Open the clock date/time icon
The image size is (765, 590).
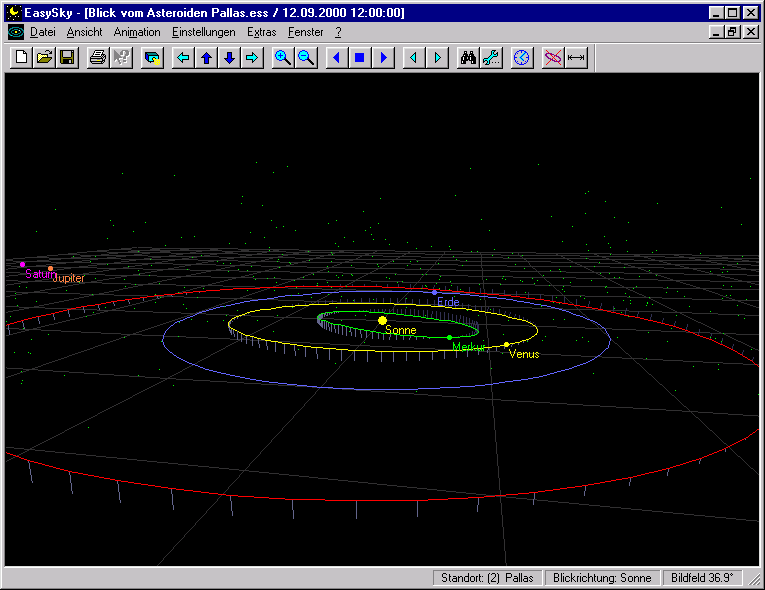(521, 58)
